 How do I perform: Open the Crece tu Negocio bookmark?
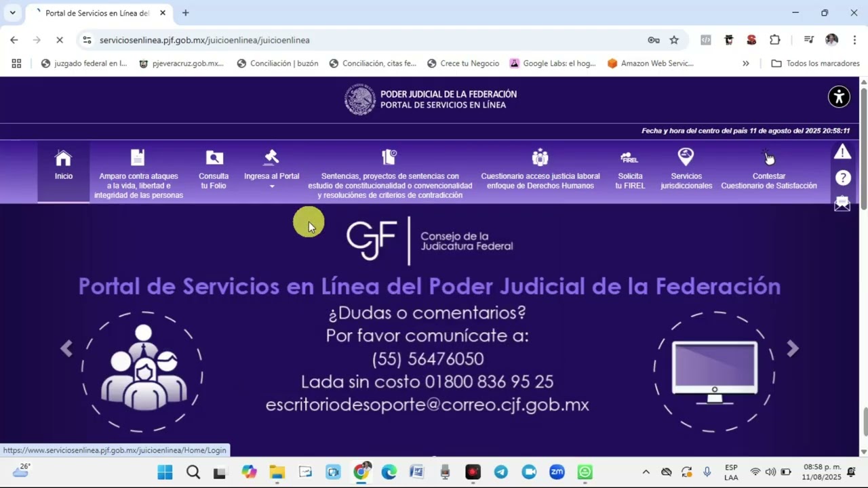click(x=464, y=63)
